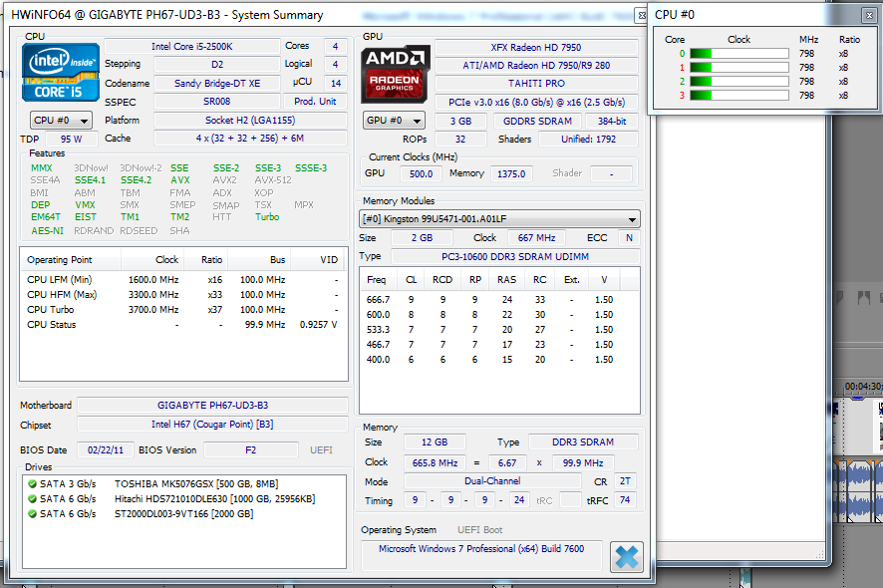Click the 95 W TDP value
This screenshot has height=588, width=883.
click(x=72, y=139)
